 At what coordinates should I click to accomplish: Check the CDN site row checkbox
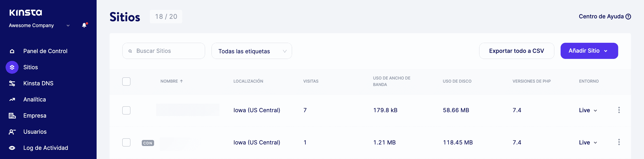click(126, 142)
